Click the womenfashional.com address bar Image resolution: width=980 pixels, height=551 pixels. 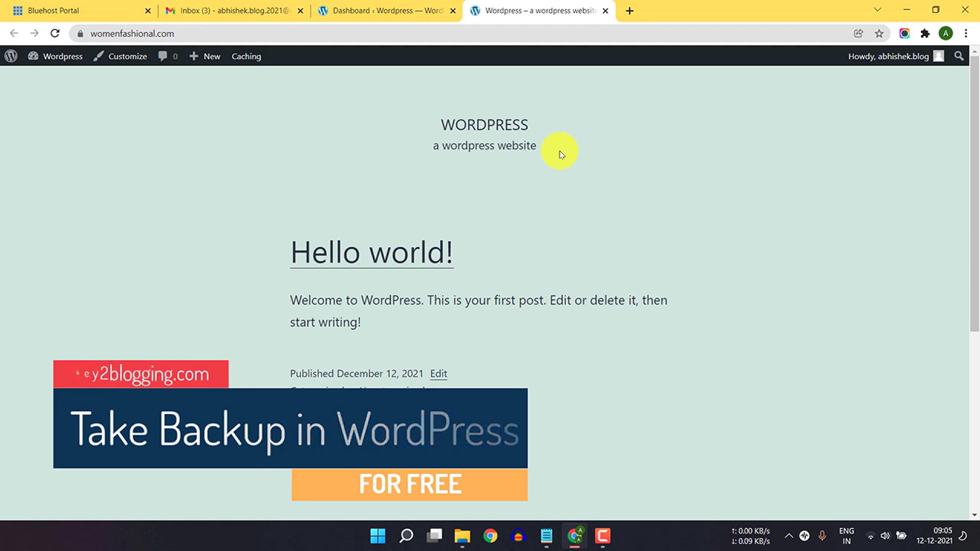click(x=459, y=34)
